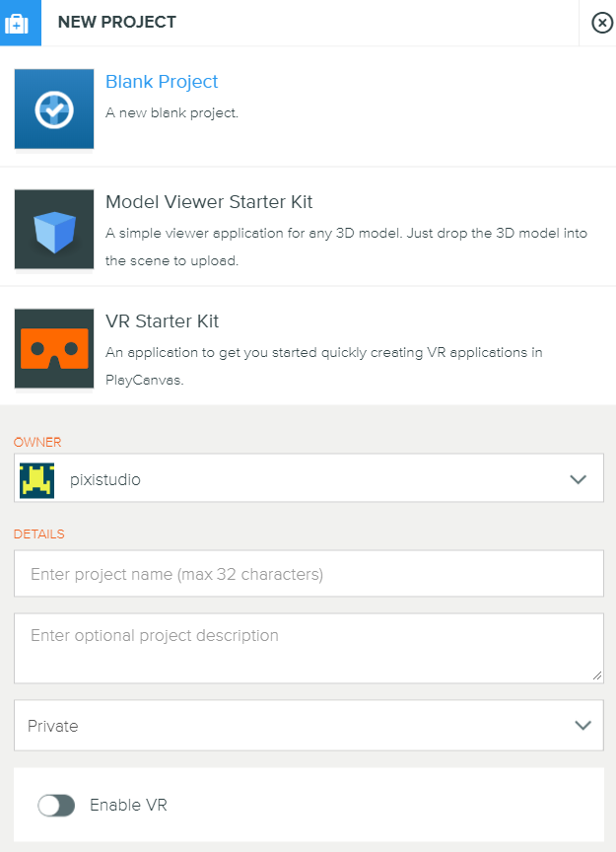
Task: Expand the owner dropdown chevron
Action: coord(578,479)
